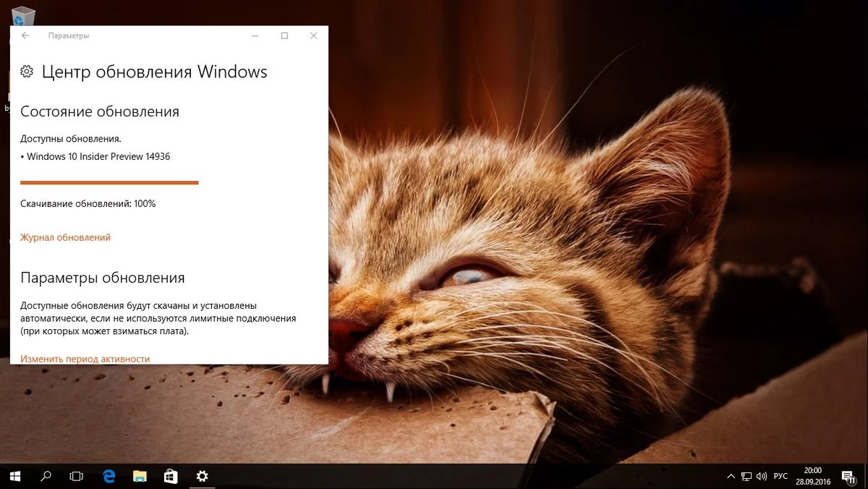Image resolution: width=868 pixels, height=489 pixels.
Task: Switch input language РУС indicator
Action: click(780, 476)
